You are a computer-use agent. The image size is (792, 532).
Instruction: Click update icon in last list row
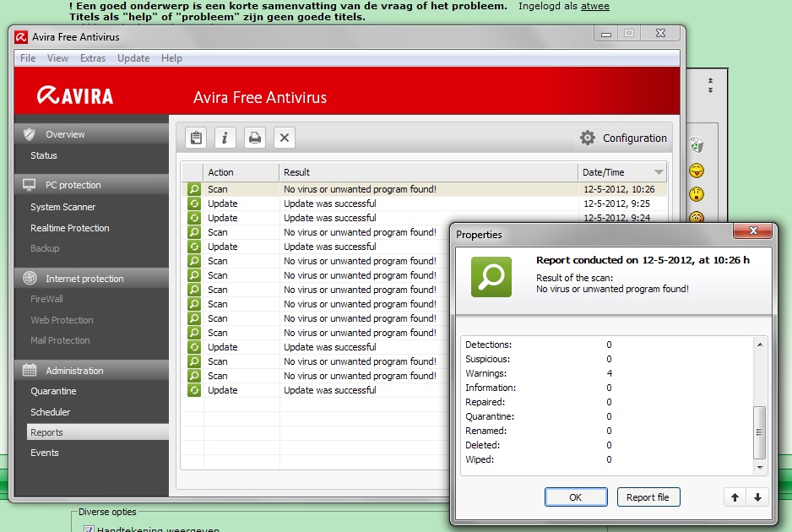(194, 390)
